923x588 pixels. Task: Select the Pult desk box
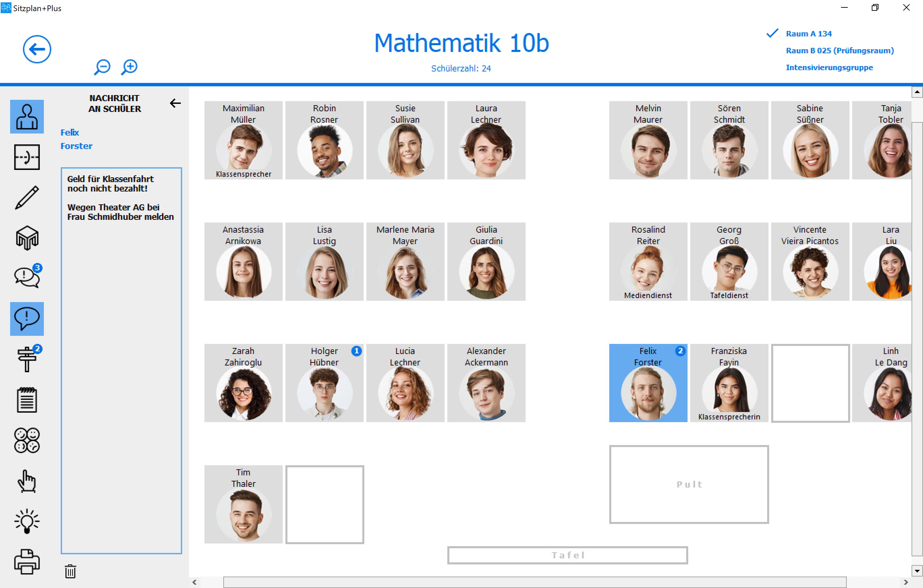[689, 484]
